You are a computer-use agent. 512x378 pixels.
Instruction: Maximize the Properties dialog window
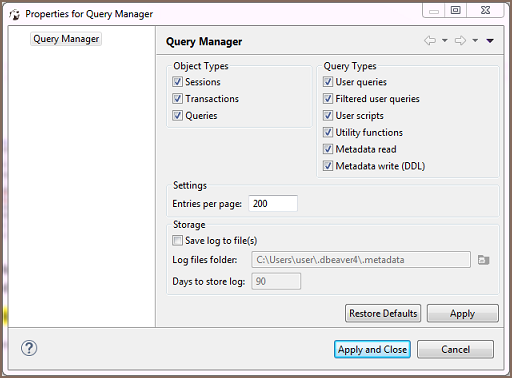(455, 10)
